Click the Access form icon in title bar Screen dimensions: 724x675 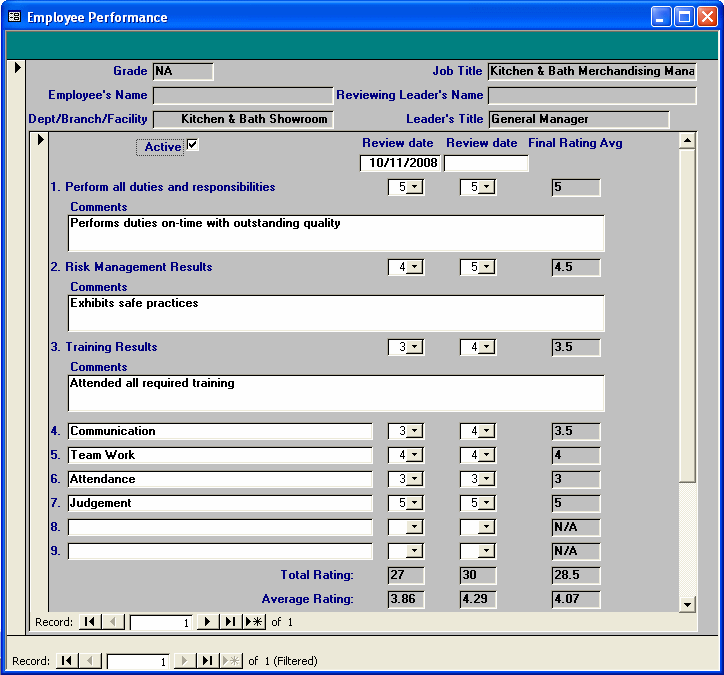[x=15, y=17]
